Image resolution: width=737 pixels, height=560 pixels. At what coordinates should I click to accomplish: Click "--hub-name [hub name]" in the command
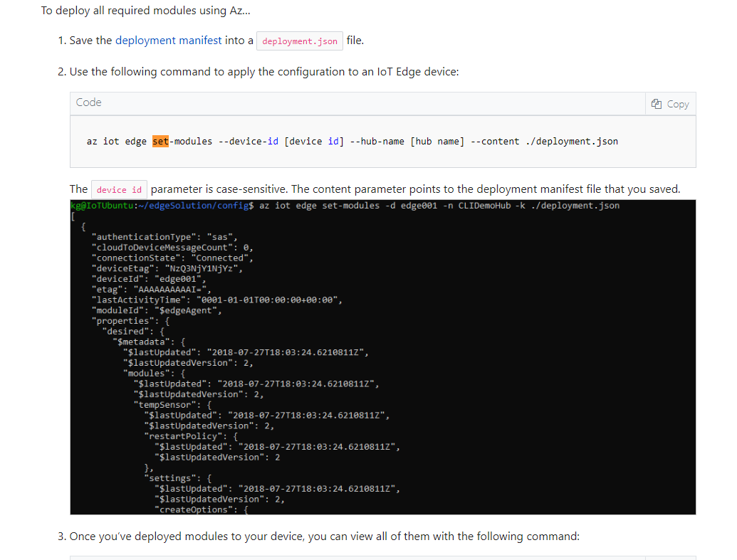point(407,142)
